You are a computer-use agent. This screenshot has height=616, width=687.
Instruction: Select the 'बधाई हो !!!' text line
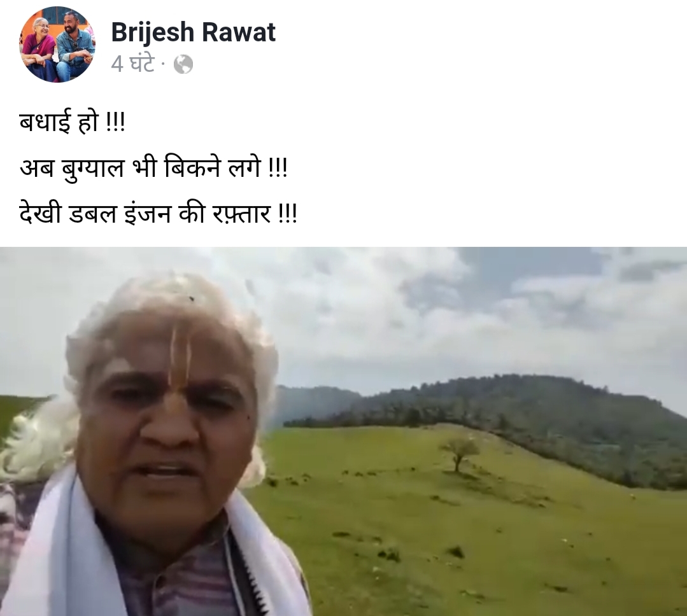tap(73, 122)
